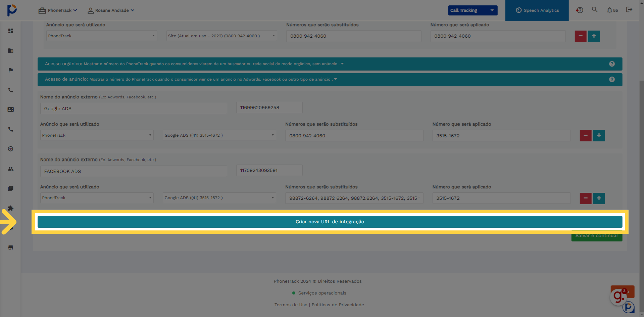The width and height of the screenshot is (644, 317).
Task: Open the dashboard icon in the sidebar
Action: [x=11, y=31]
